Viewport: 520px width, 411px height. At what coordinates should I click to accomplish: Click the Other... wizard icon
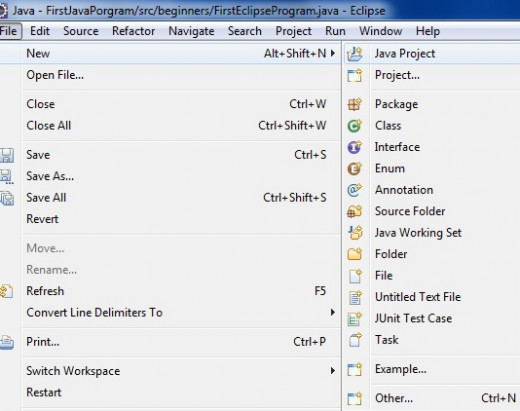pyautogui.click(x=354, y=398)
